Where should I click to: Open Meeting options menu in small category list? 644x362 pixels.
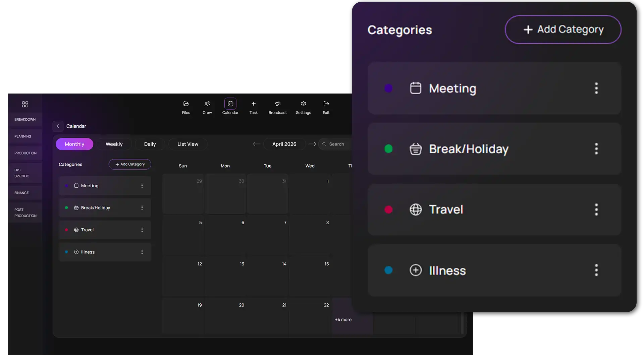tap(142, 186)
